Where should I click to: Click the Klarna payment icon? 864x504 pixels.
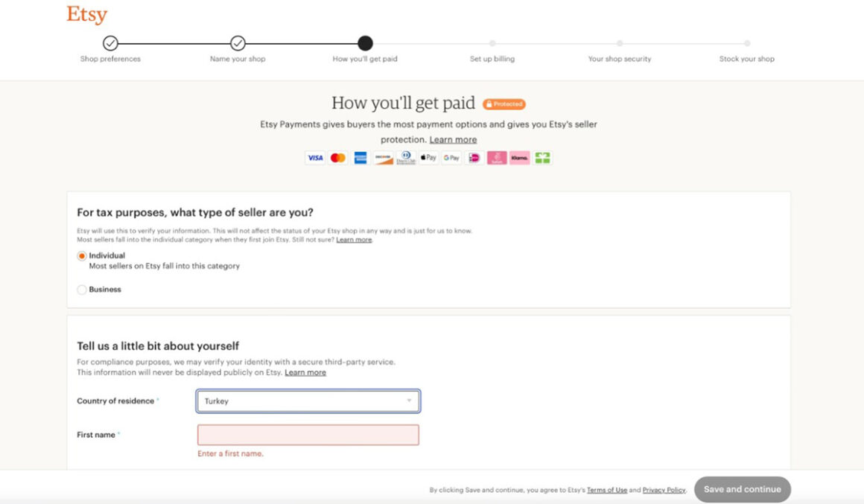tap(518, 157)
